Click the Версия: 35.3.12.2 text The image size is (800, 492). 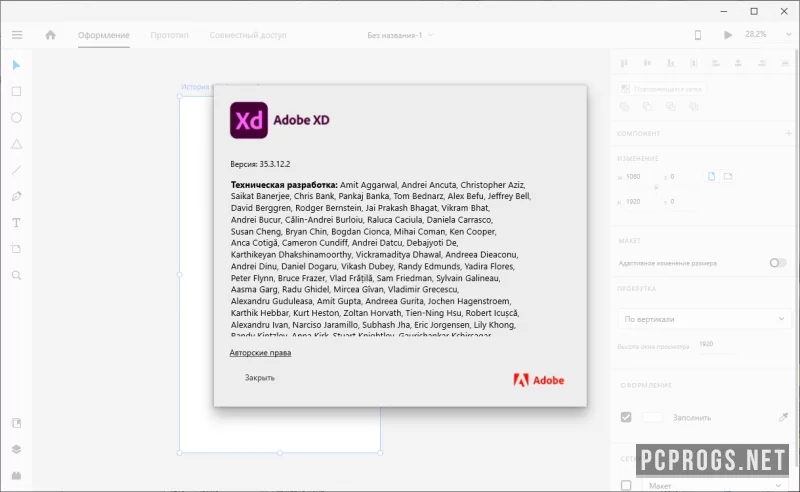(260, 164)
